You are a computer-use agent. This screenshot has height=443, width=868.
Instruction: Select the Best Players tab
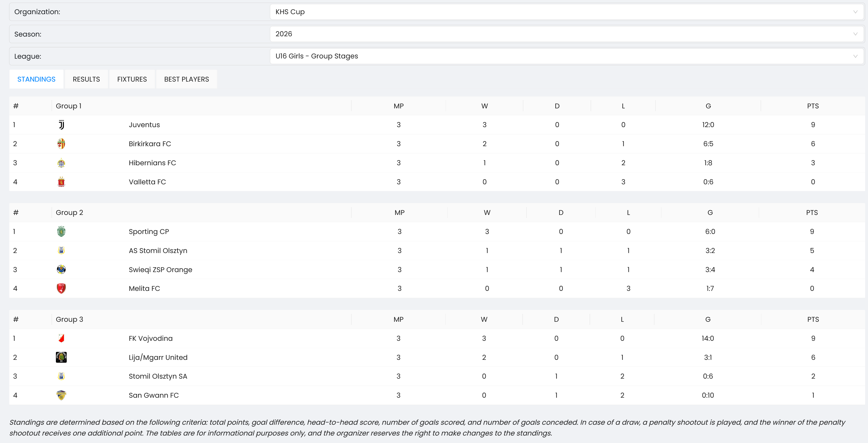click(186, 80)
